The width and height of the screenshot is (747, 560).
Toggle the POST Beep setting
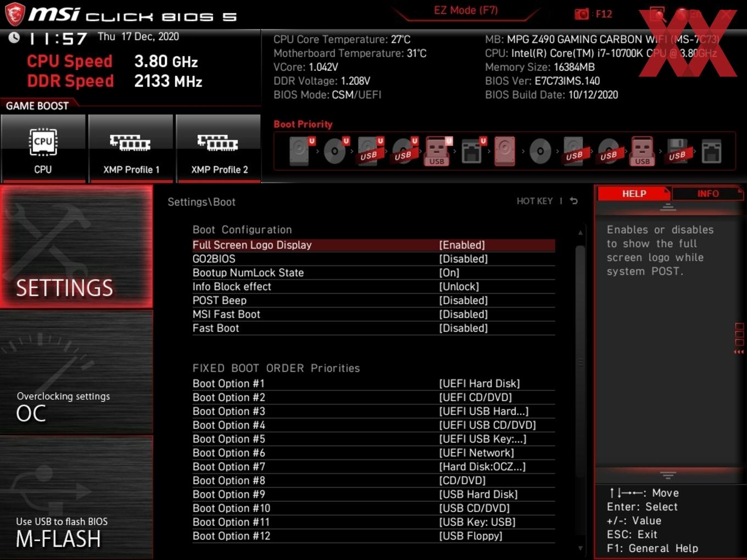tap(374, 300)
